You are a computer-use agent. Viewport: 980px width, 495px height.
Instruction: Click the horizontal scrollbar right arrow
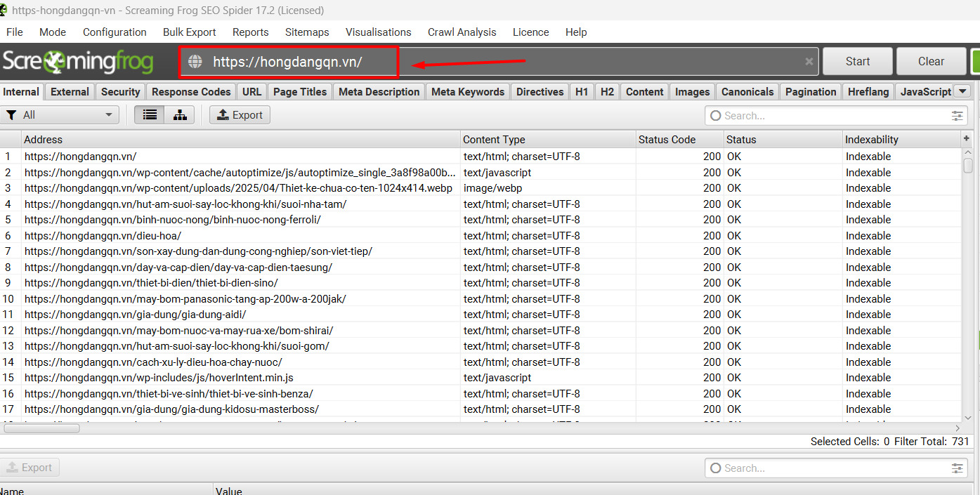[956, 428]
